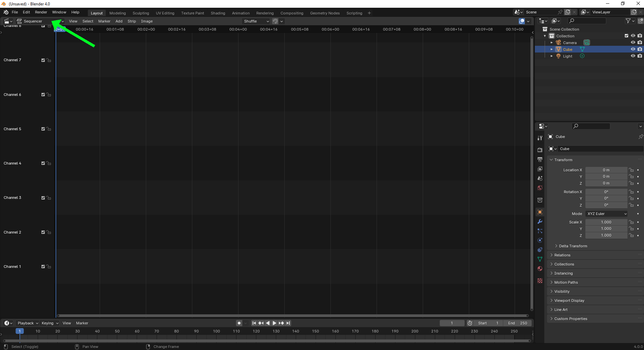Open the View Layer properties tab

540,169
